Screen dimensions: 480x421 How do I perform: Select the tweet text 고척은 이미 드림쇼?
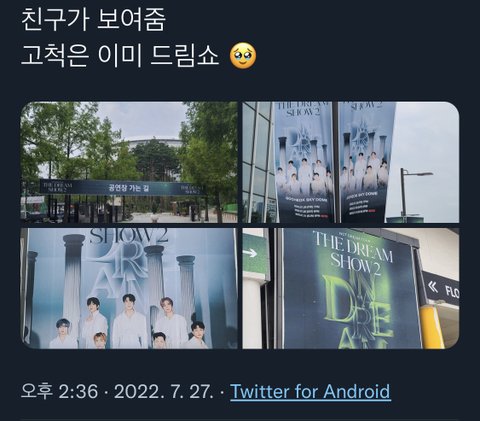click(x=120, y=56)
